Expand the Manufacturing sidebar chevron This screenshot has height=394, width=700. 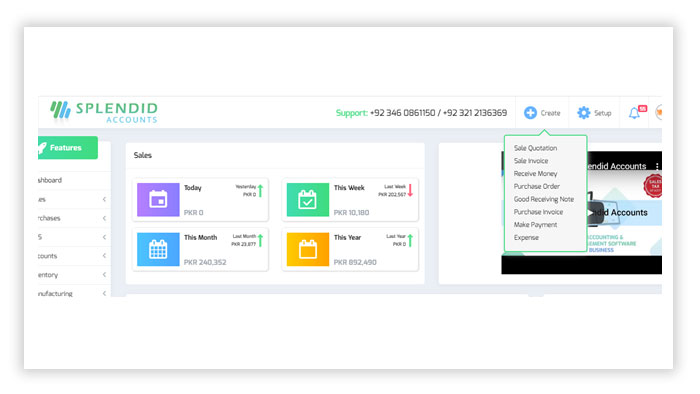pyautogui.click(x=104, y=294)
